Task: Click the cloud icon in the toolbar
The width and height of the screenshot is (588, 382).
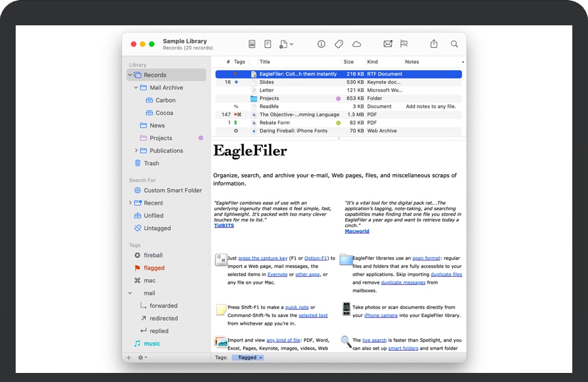Action: 356,44
